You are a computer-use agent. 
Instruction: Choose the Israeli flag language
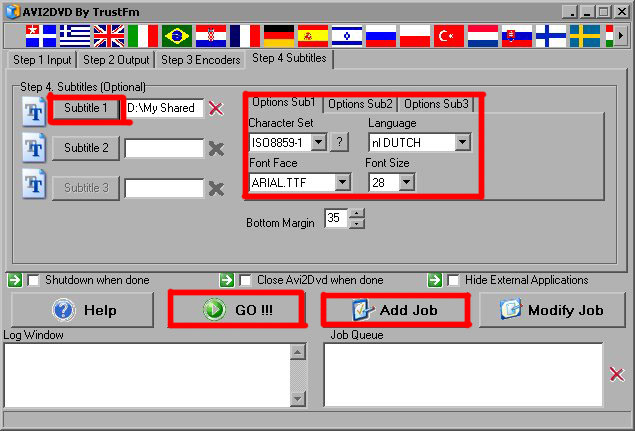tap(347, 36)
